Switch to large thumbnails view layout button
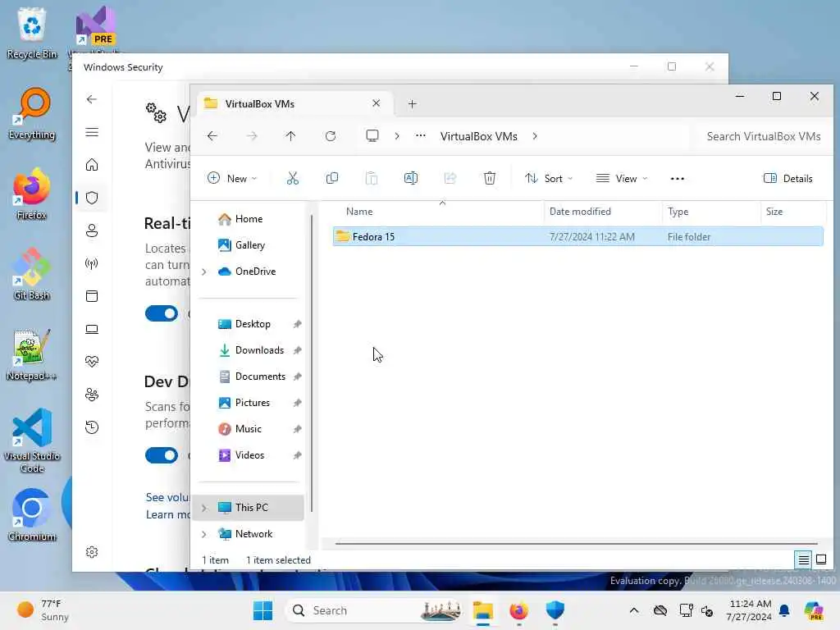 (821, 559)
